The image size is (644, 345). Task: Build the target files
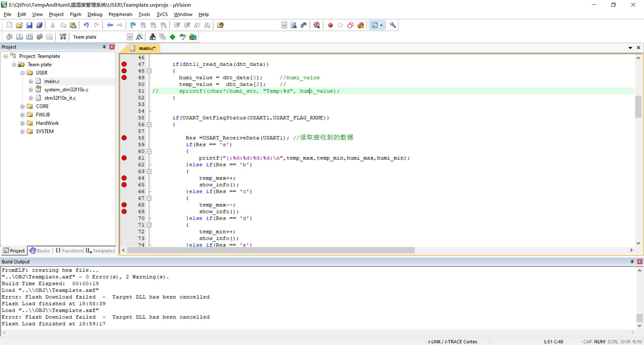click(x=19, y=37)
